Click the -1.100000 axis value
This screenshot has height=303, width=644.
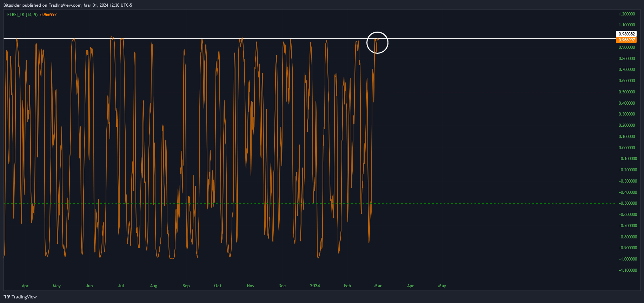(628, 270)
